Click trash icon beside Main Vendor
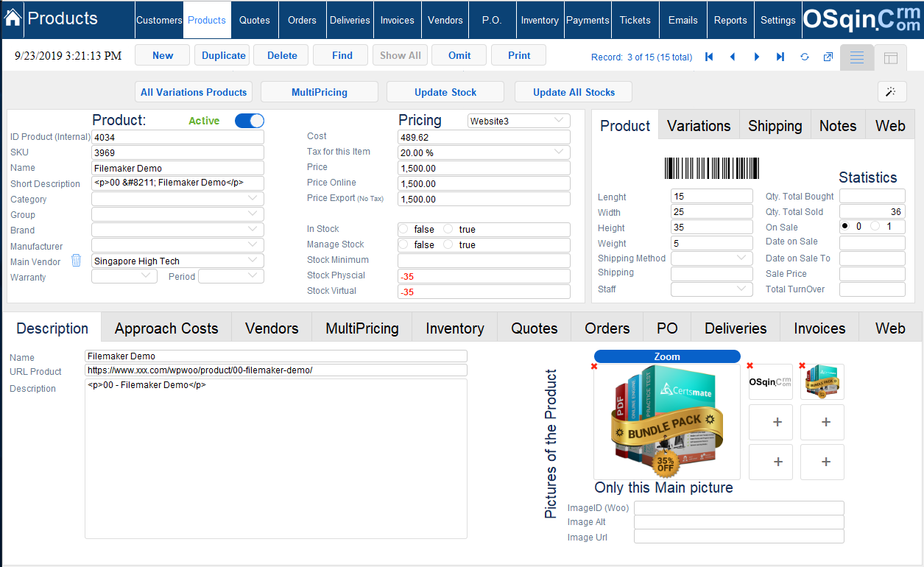The width and height of the screenshot is (924, 567). (x=76, y=261)
